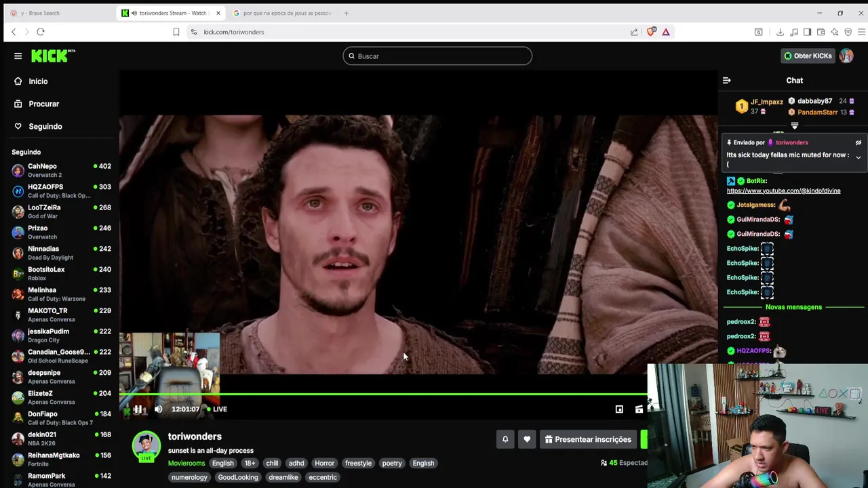This screenshot has height=488, width=868.
Task: Select the dreamlike tag
Action: pyautogui.click(x=283, y=477)
